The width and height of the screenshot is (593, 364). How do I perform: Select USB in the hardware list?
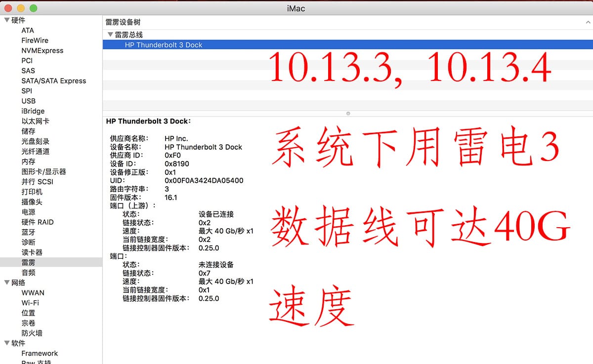coord(28,101)
